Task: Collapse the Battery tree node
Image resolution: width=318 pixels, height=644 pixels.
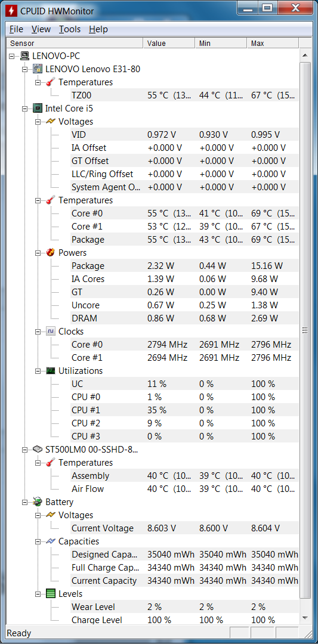Action: [24, 502]
